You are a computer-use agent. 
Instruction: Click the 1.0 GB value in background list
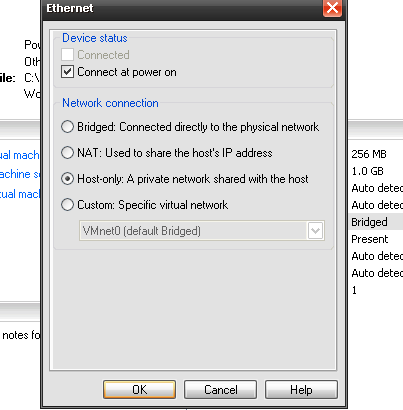(x=367, y=171)
